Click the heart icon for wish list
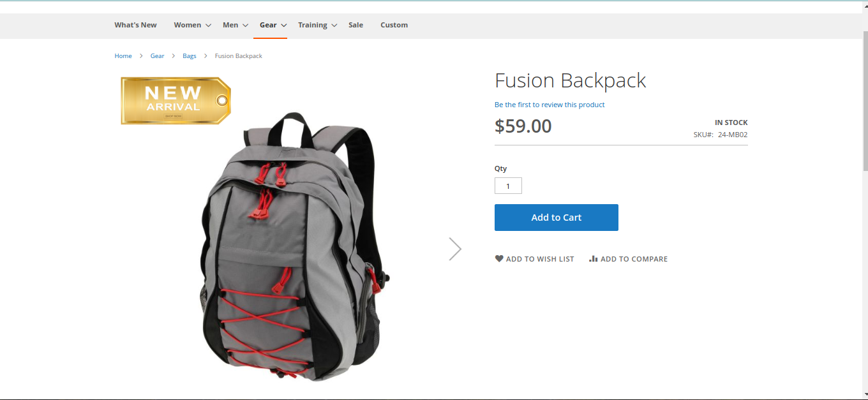 tap(499, 259)
